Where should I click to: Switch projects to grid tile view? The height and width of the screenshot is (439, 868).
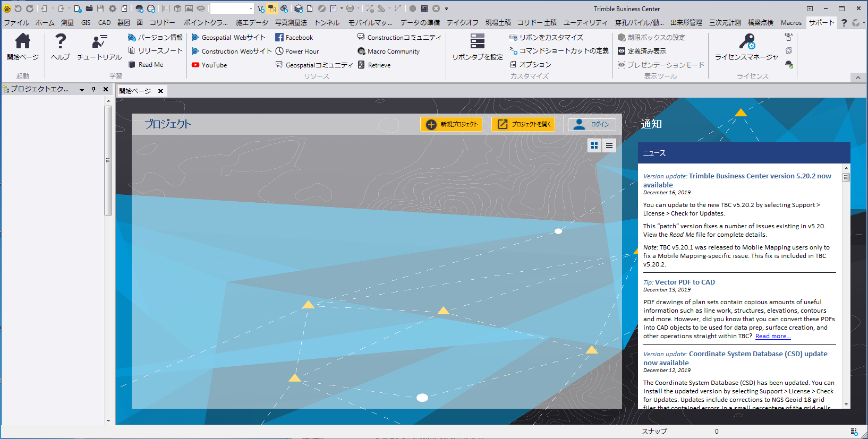(x=594, y=145)
